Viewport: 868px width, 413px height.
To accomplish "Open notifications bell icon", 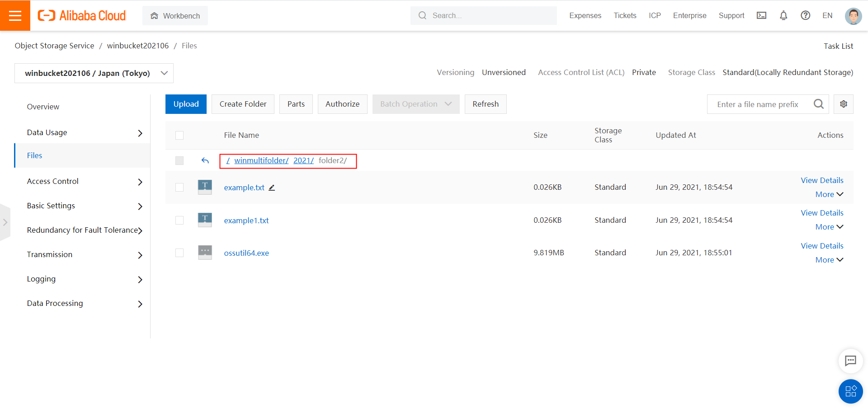I will (x=783, y=15).
